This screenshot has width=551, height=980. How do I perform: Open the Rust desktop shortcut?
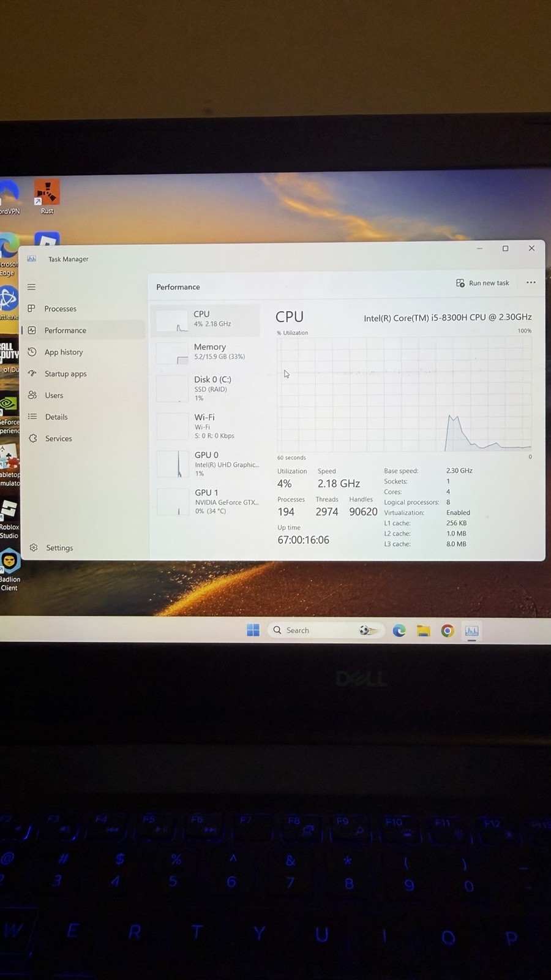47,196
